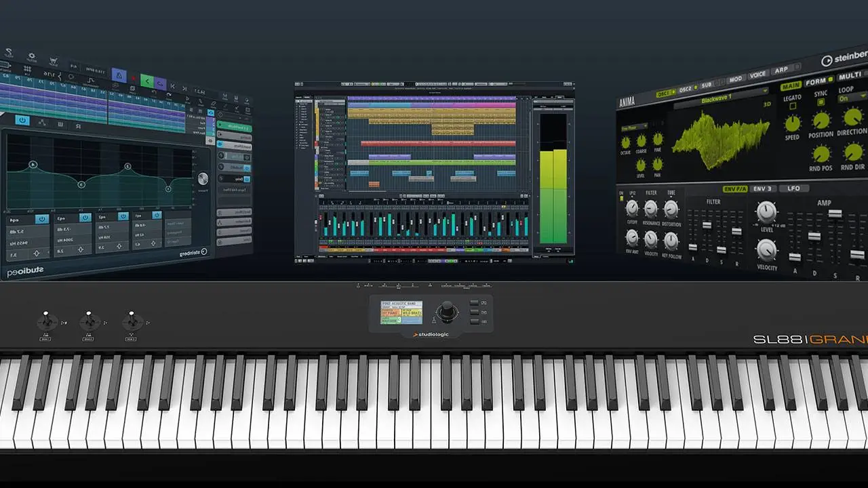Viewport: 868px width, 488px height.
Task: Toggle the SYNC checkbox in Anima
Action: (821, 103)
